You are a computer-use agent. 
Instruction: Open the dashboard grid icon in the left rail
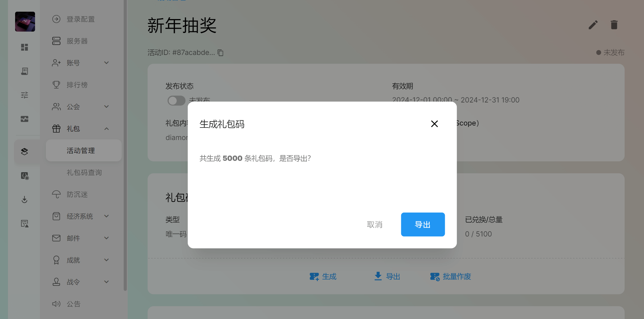click(x=25, y=47)
